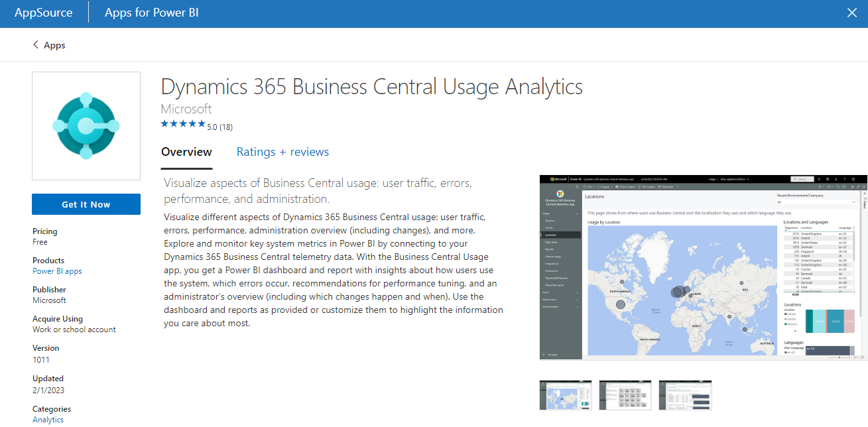
Task: Click the Dynamics 365 Business Central app logo
Action: pyautogui.click(x=86, y=125)
